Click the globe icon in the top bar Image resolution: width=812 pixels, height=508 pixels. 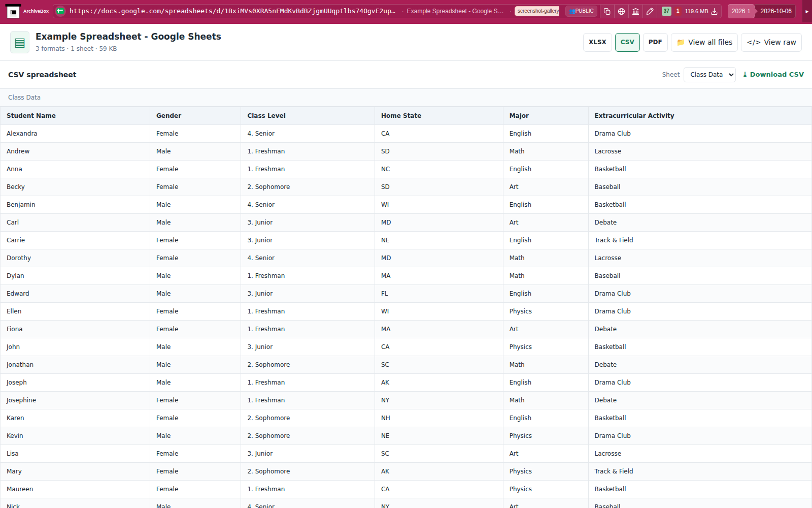tap(621, 11)
